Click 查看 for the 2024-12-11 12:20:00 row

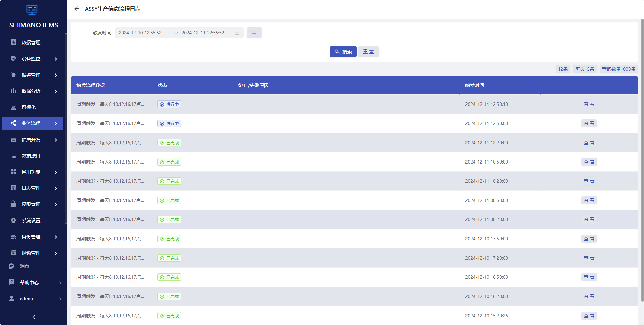pyautogui.click(x=589, y=143)
